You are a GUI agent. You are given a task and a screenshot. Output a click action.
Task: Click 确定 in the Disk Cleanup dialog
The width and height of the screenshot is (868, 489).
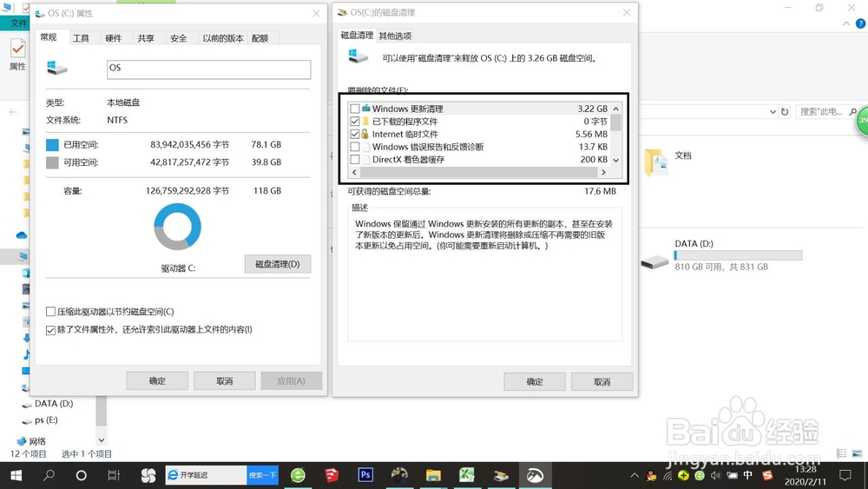pos(534,381)
